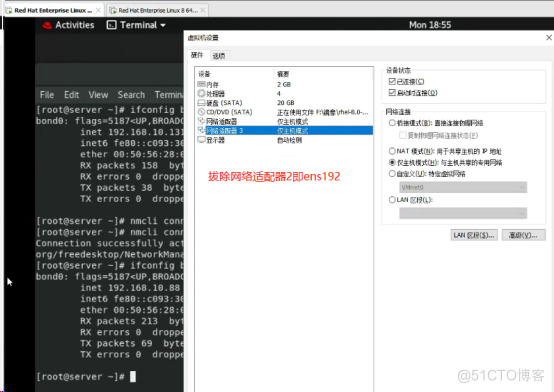The height and width of the screenshot is (392, 554).
Task: Select LAN segment (LAN 区段) radio button
Action: coord(392,200)
